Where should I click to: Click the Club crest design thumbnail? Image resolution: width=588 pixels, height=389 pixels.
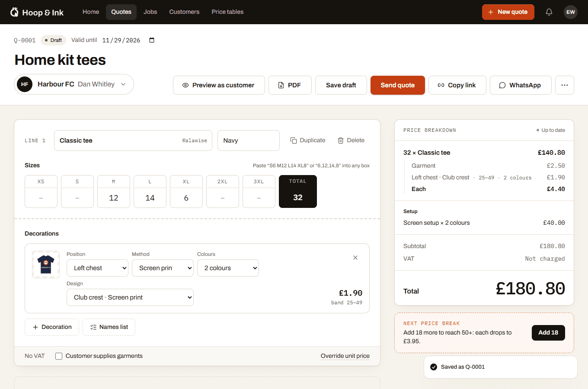pyautogui.click(x=46, y=265)
